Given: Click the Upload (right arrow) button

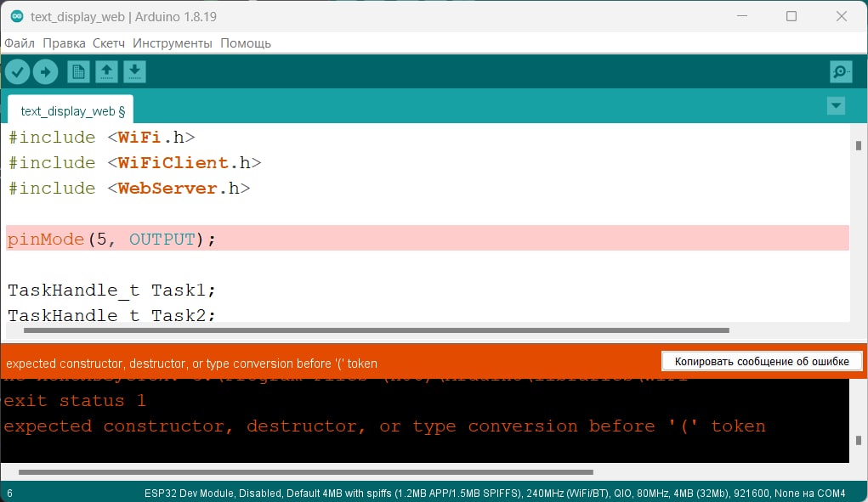Looking at the screenshot, I should pyautogui.click(x=45, y=72).
